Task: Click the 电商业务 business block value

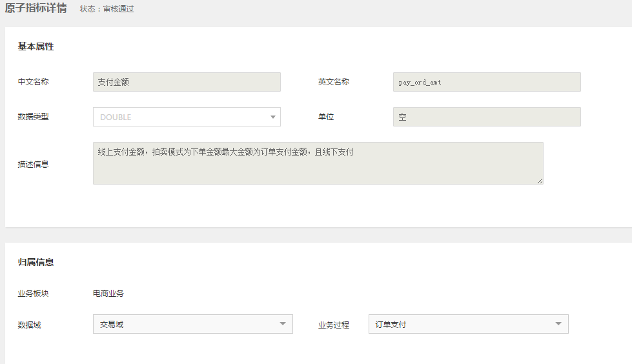Action: pos(108,294)
